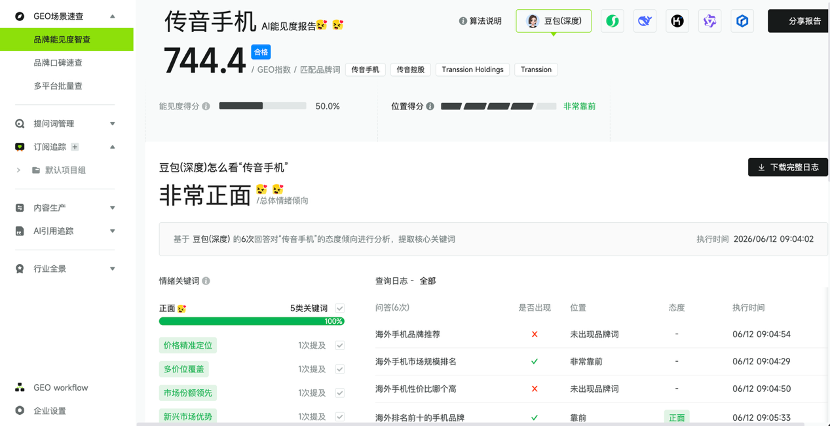Expand the 行业全景 menu arrow
This screenshot has width=830, height=426.
tap(112, 269)
